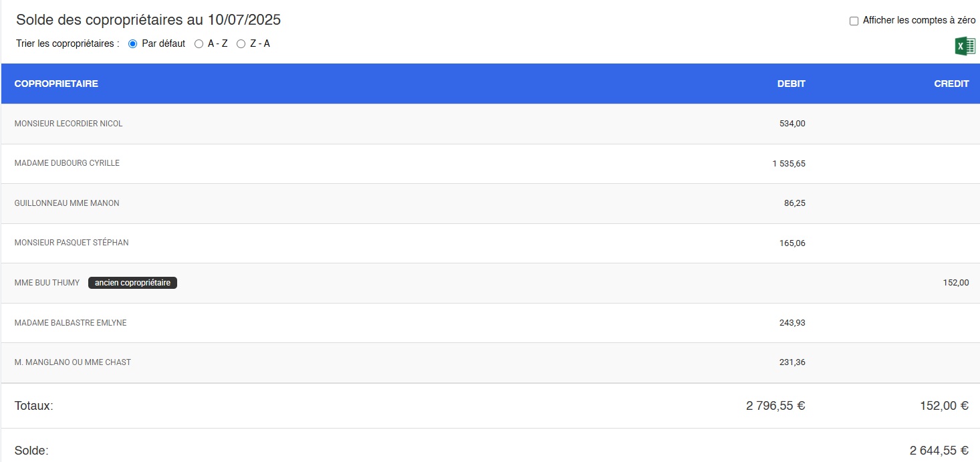This screenshot has width=980, height=462.
Task: Open MONSIEUR LECORDIER NICOL row
Action: (x=68, y=124)
